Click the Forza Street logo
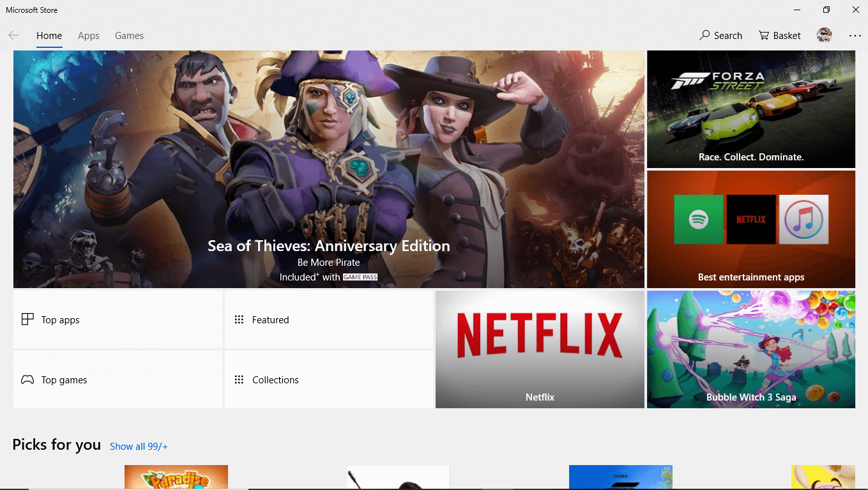The width and height of the screenshot is (868, 490). pyautogui.click(x=718, y=81)
